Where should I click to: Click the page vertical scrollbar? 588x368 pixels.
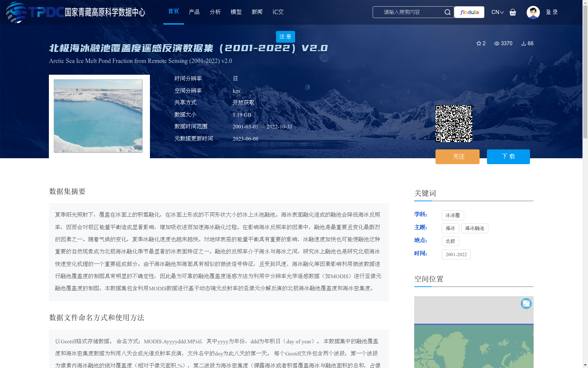585,72
